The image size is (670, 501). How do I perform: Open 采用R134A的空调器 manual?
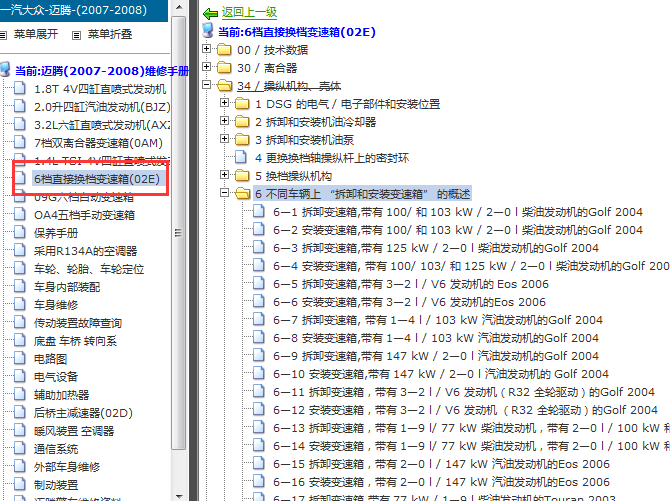point(85,251)
